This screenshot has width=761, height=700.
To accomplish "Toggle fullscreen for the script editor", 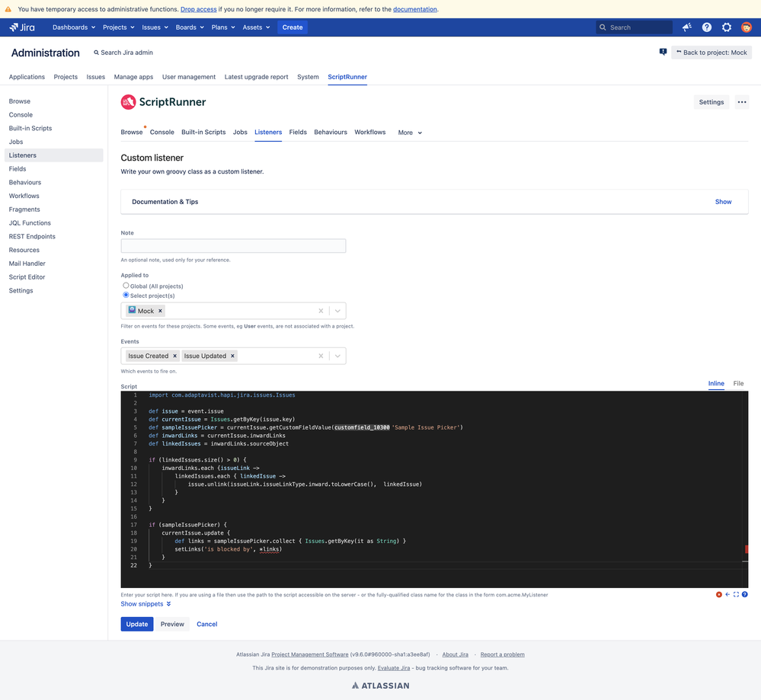I will [736, 594].
